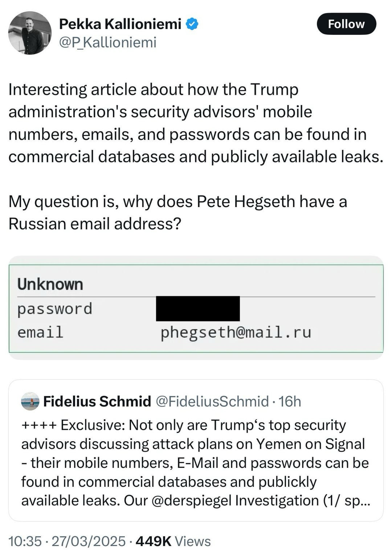Click the Follow button
The height and width of the screenshot is (550, 392).
click(346, 24)
